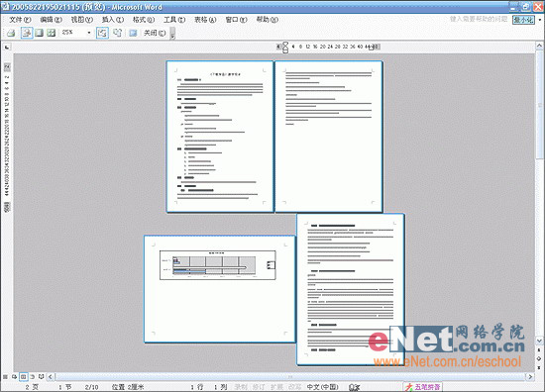The height and width of the screenshot is (392, 545).
Task: Print the document using the printer icon
Action: (11, 33)
